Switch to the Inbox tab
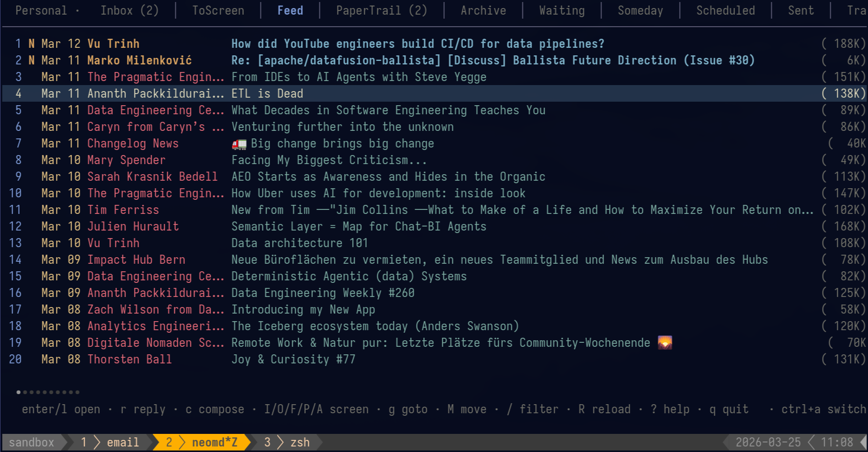The height and width of the screenshot is (452, 868). 129,10
